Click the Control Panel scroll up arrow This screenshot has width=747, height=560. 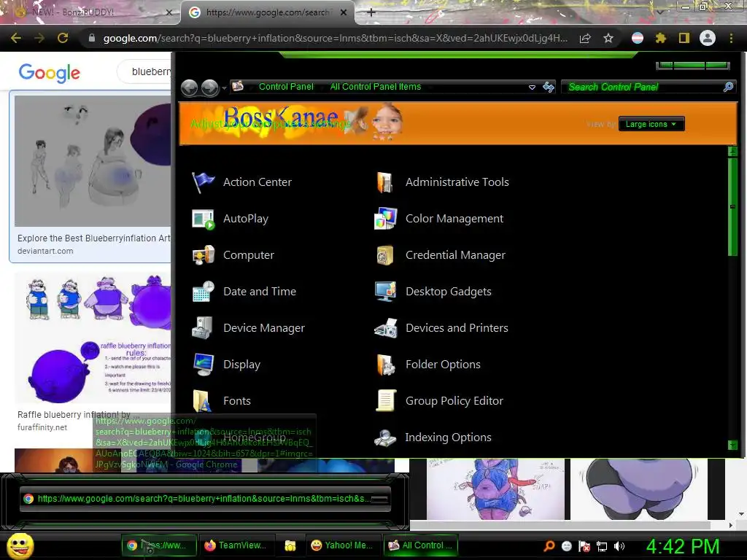[732, 152]
